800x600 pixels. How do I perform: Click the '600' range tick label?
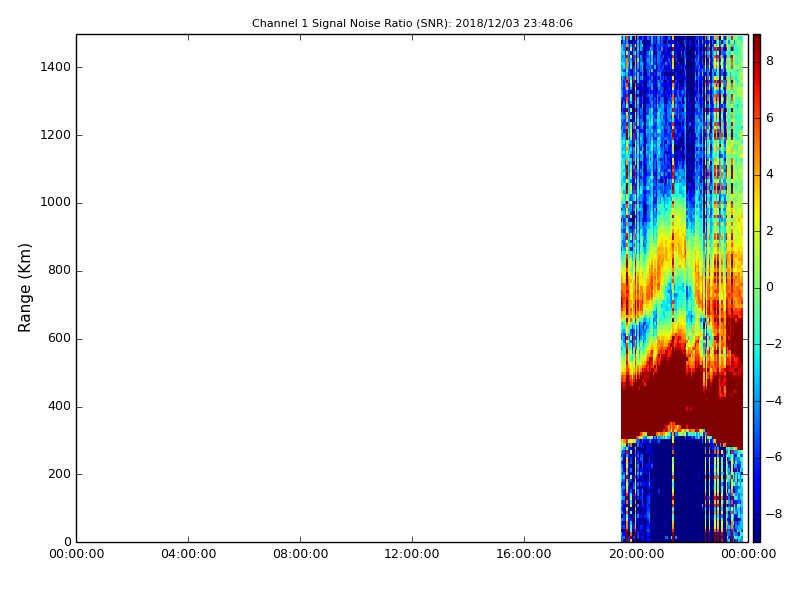click(59, 338)
